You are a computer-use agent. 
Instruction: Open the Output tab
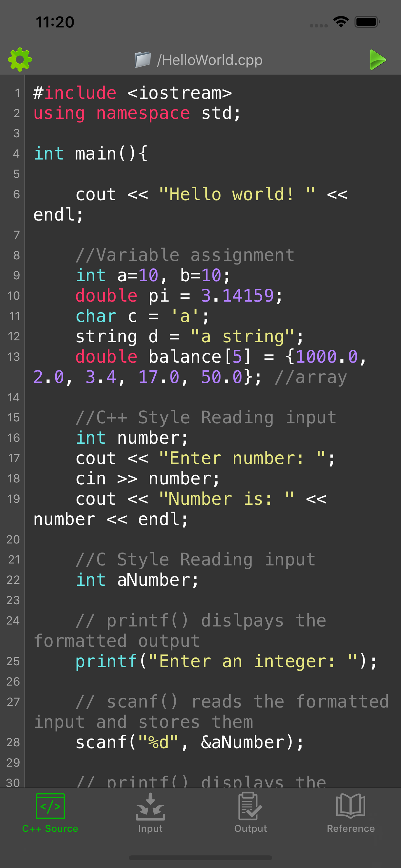250,813
